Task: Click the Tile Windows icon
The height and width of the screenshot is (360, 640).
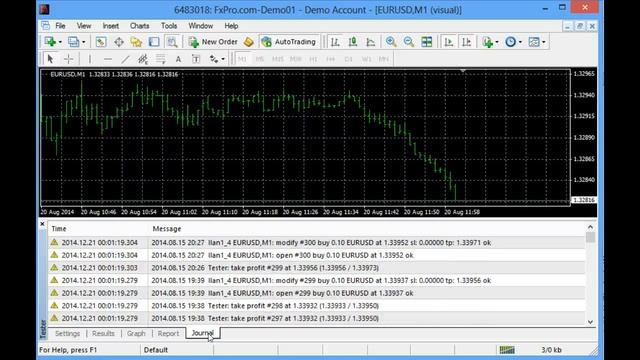Action: [x=427, y=42]
